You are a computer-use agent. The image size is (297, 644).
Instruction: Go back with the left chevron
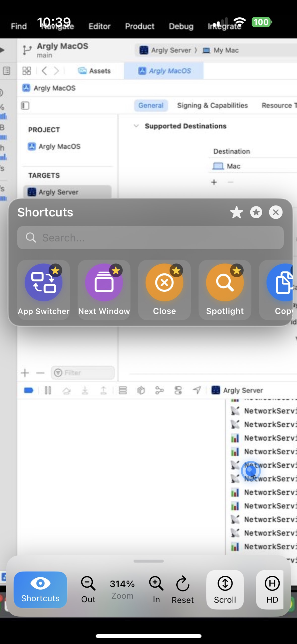44,71
